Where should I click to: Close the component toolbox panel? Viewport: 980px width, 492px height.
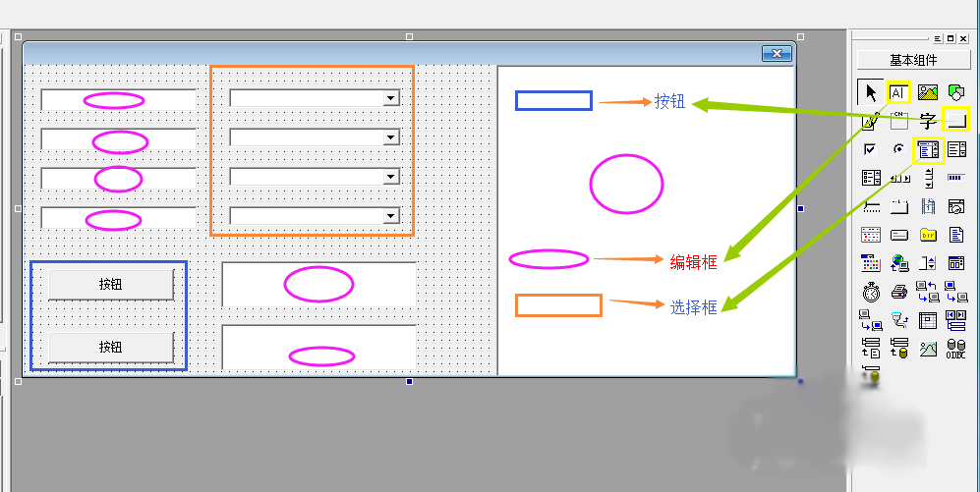pos(963,38)
